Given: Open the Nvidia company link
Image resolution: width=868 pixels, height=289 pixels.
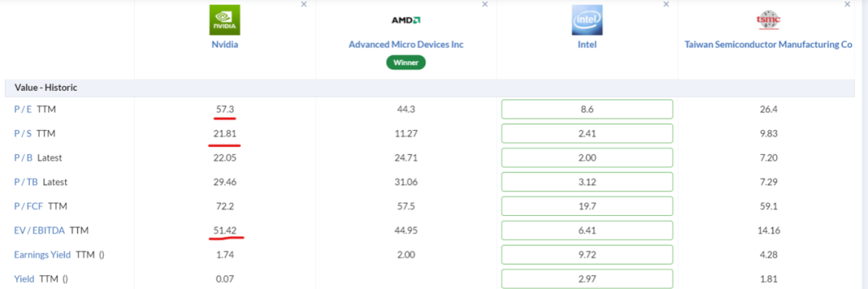Looking at the screenshot, I should pos(225,45).
